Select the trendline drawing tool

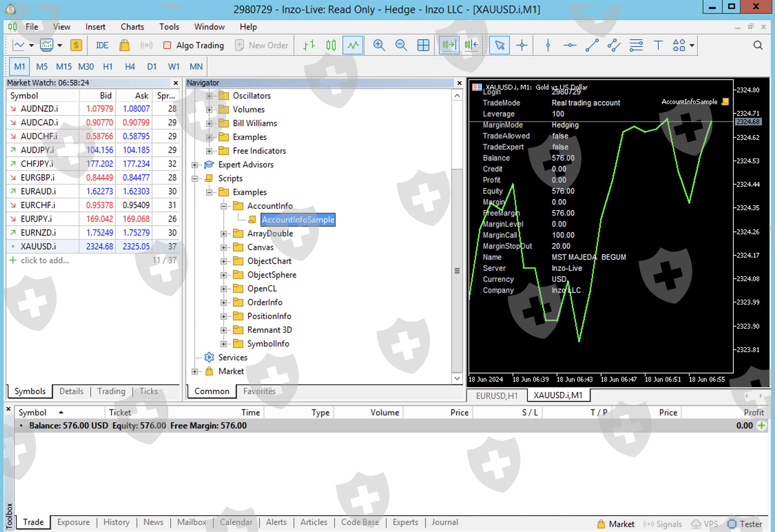tap(592, 45)
